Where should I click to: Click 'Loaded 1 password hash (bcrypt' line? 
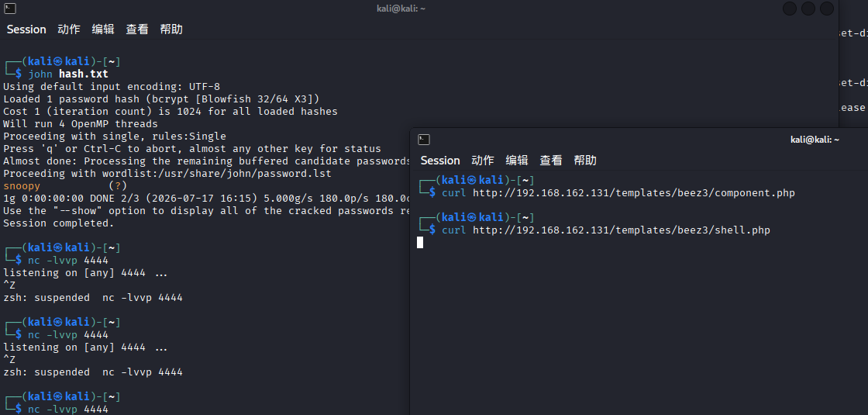pyautogui.click(x=162, y=99)
